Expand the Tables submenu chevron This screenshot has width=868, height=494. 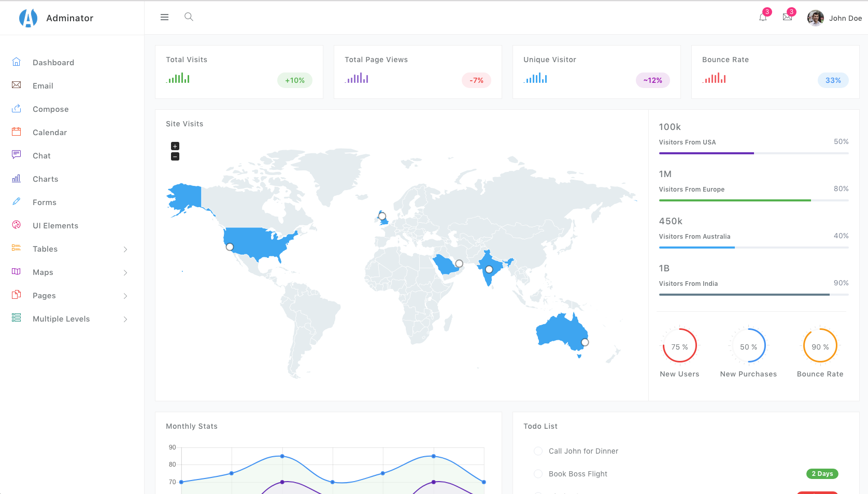125,250
